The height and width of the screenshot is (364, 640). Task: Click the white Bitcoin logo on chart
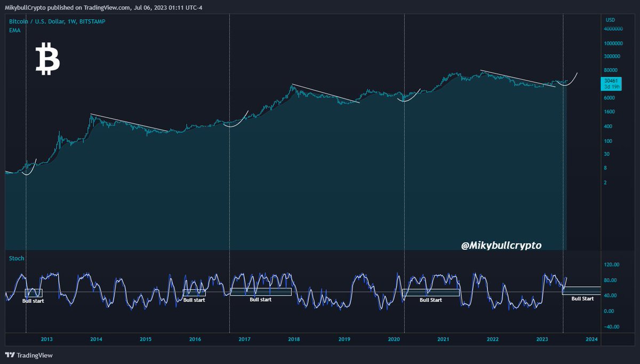pos(47,59)
